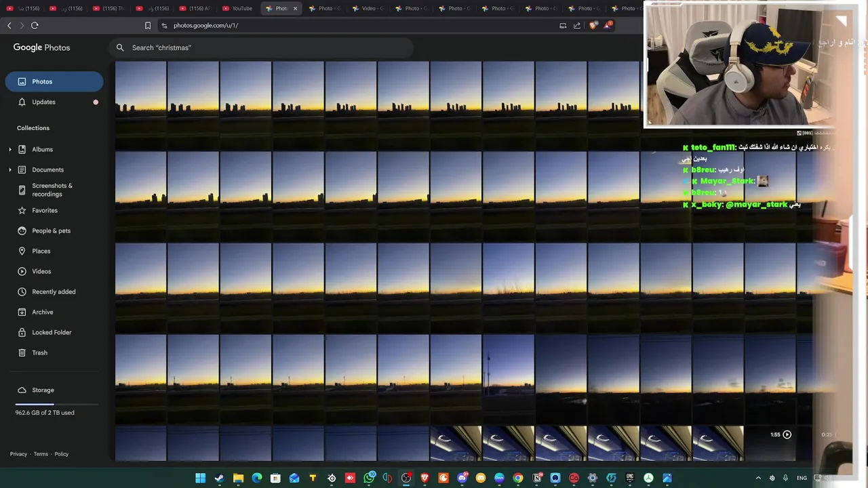Switch to the Video - Google Photos tab
The height and width of the screenshot is (488, 868).
click(x=368, y=8)
